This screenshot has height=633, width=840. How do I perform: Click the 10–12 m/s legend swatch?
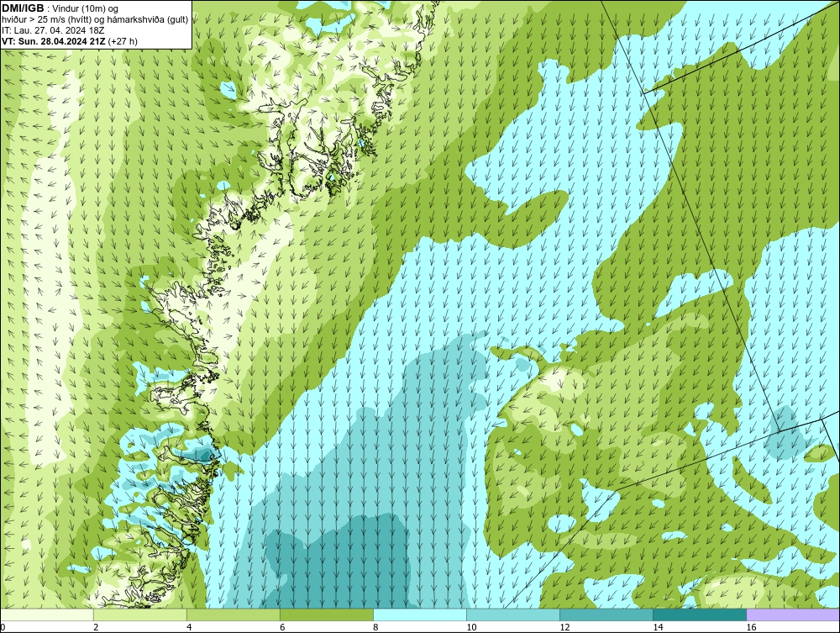[x=513, y=615]
